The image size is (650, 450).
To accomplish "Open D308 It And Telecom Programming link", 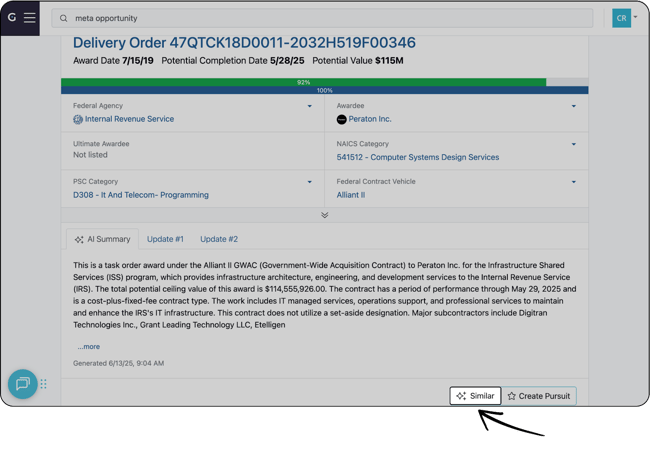I will click(x=141, y=195).
